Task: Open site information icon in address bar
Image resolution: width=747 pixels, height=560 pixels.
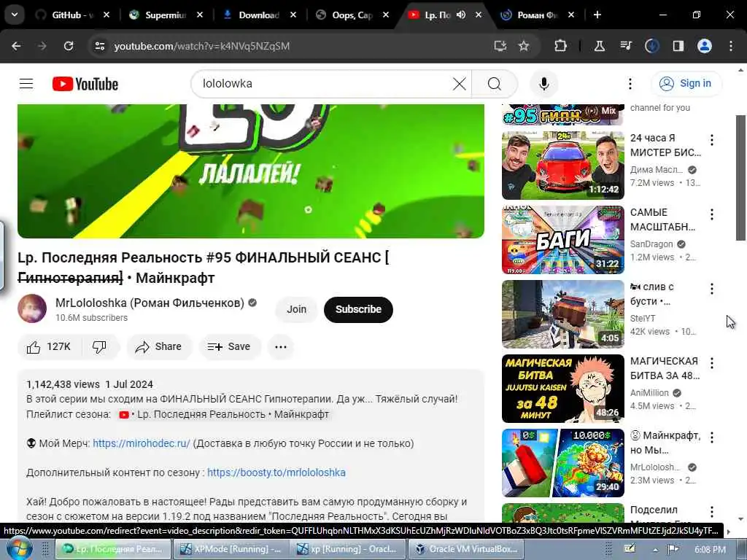Action: 99,46
